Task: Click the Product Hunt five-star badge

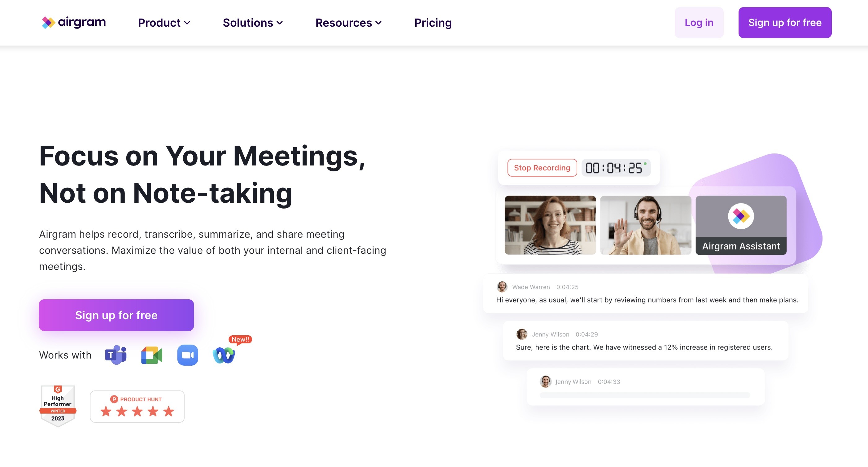Action: tap(137, 406)
